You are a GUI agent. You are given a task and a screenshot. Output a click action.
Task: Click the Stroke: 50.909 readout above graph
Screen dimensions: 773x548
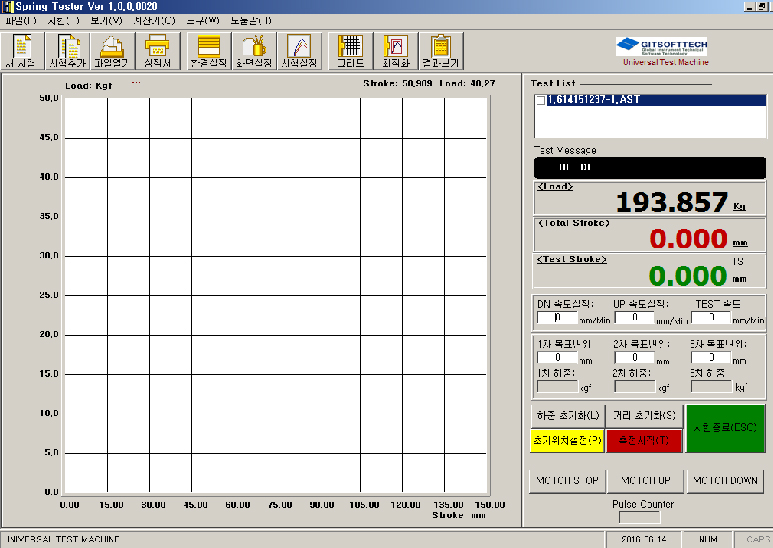click(398, 83)
